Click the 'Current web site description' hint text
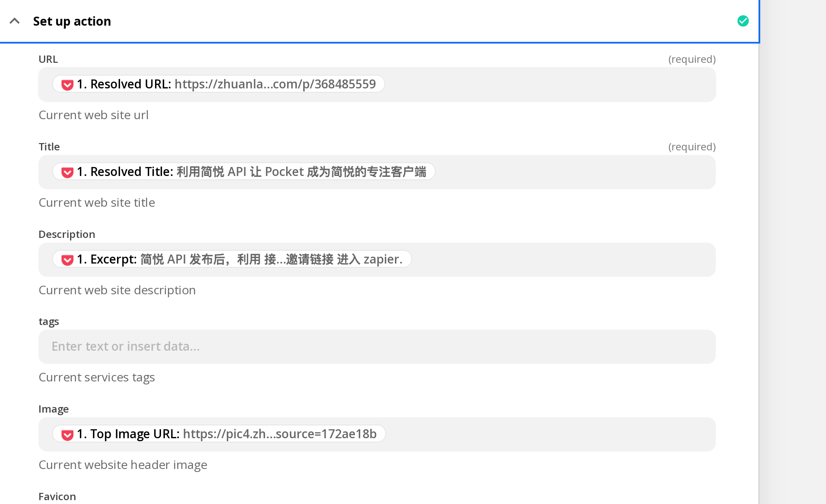The height and width of the screenshot is (504, 826). (x=117, y=290)
